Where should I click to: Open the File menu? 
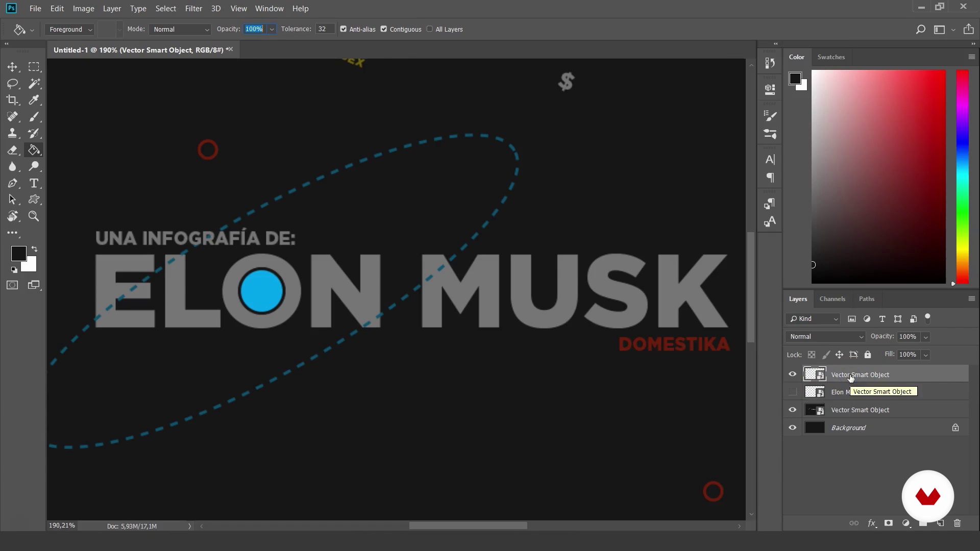point(35,9)
